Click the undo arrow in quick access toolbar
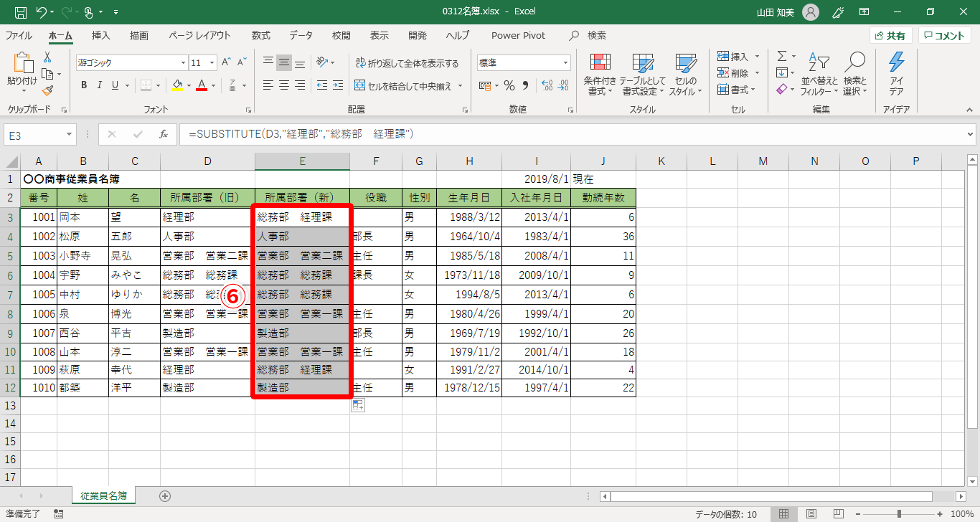This screenshot has width=980, height=522. pos(41,12)
